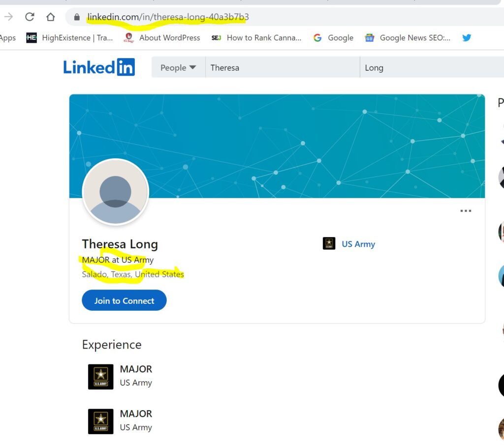
Task: Click the MAJOR at US Army headline
Action: pos(118,260)
